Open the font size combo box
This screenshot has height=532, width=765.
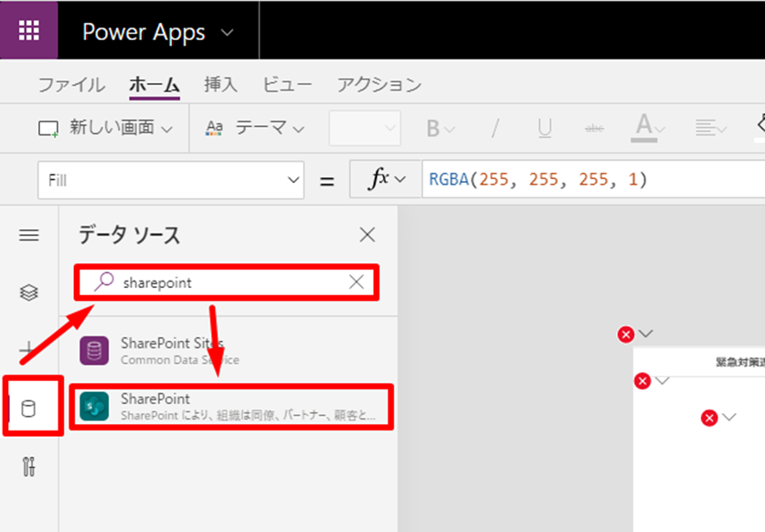coord(365,128)
